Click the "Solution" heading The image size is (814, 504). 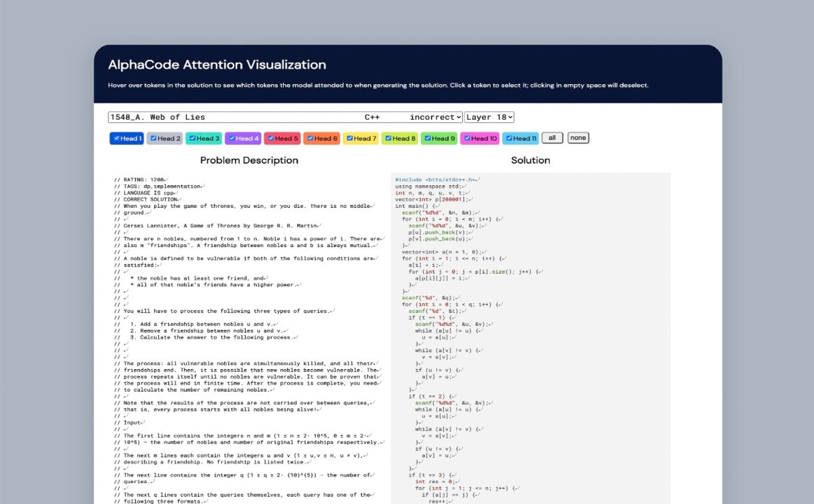click(x=530, y=160)
